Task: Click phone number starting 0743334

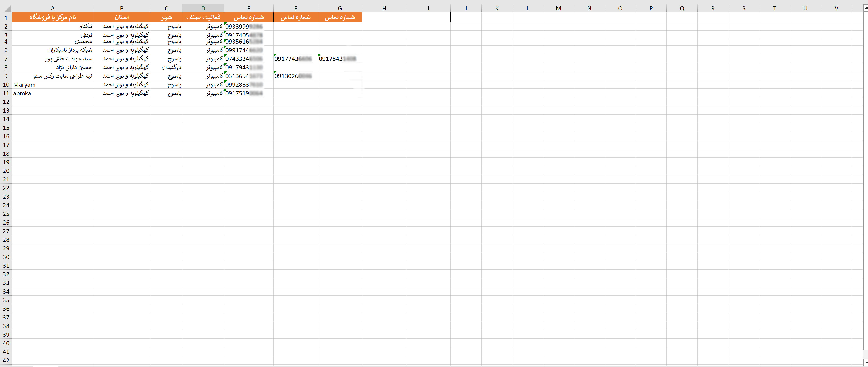Action: (249, 59)
